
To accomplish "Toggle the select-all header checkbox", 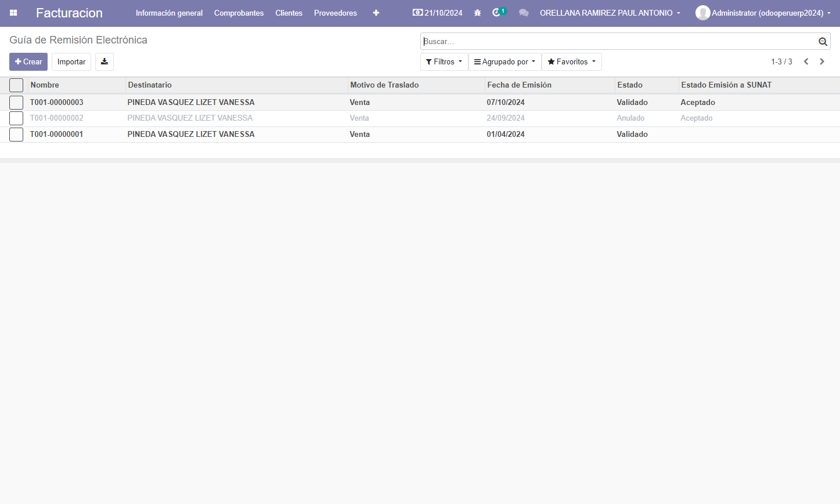I will [x=16, y=85].
